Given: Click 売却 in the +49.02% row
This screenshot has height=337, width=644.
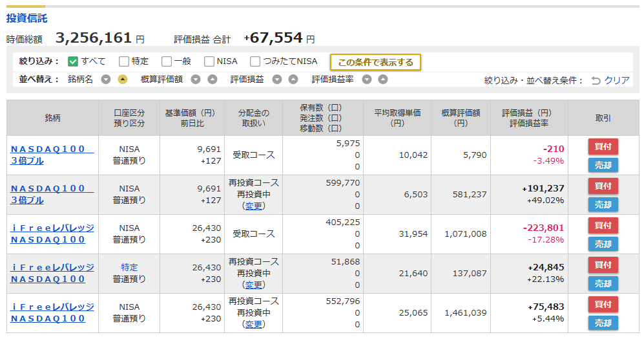Looking at the screenshot, I should [603, 204].
